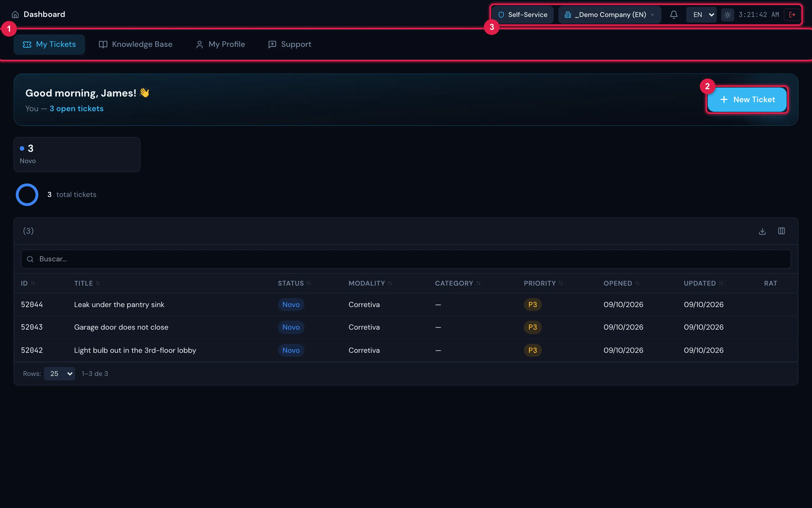Sort by the ID column
812x508 pixels.
pos(28,283)
